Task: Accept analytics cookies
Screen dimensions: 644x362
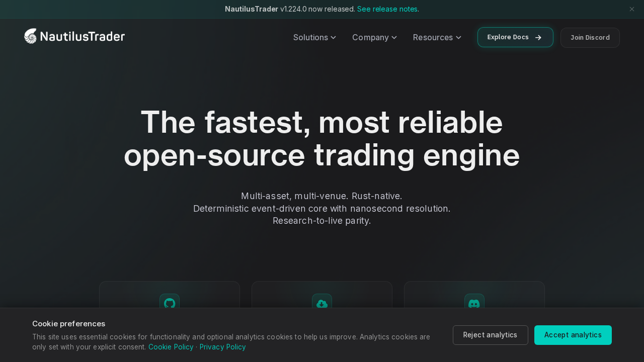Action: [x=573, y=335]
